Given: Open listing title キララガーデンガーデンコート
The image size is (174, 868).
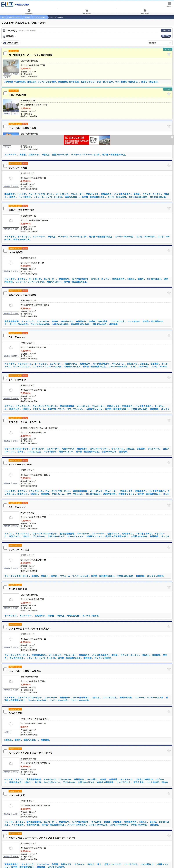Looking at the screenshot, I should pos(25,422).
